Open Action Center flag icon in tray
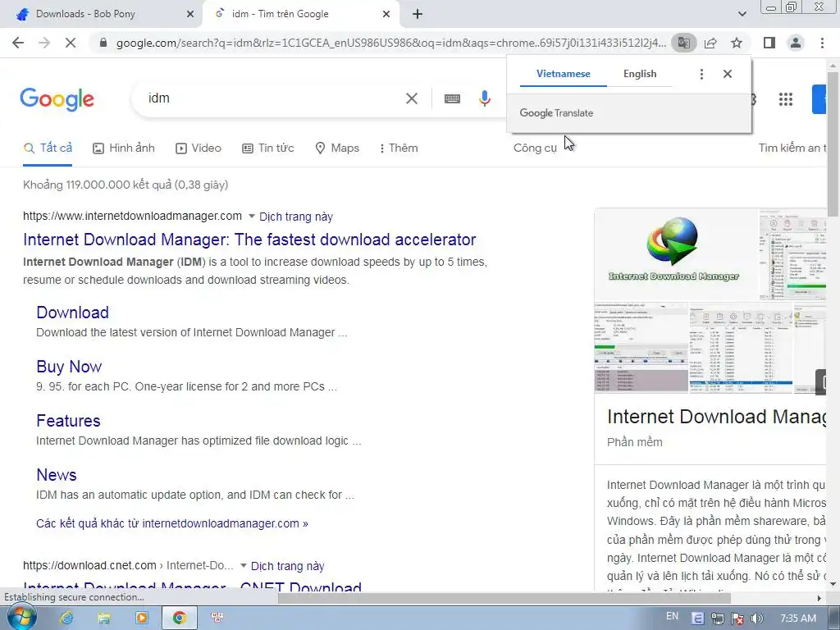 [x=737, y=619]
